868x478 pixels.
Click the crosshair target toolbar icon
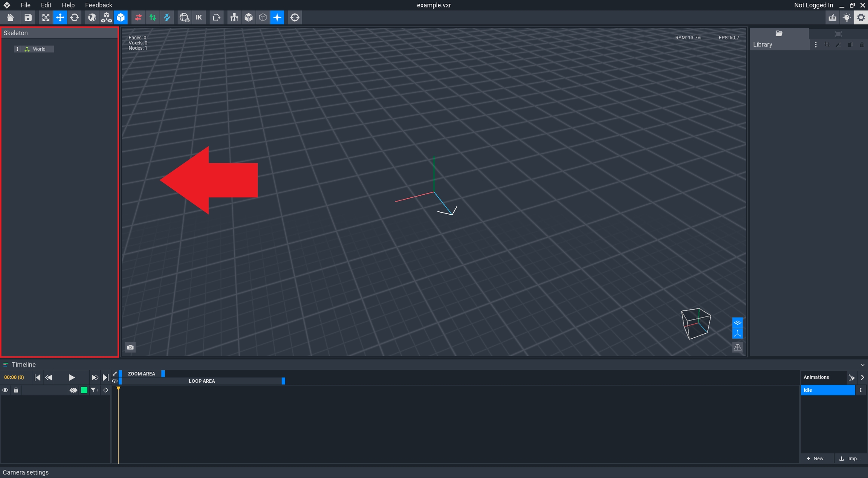(x=295, y=17)
